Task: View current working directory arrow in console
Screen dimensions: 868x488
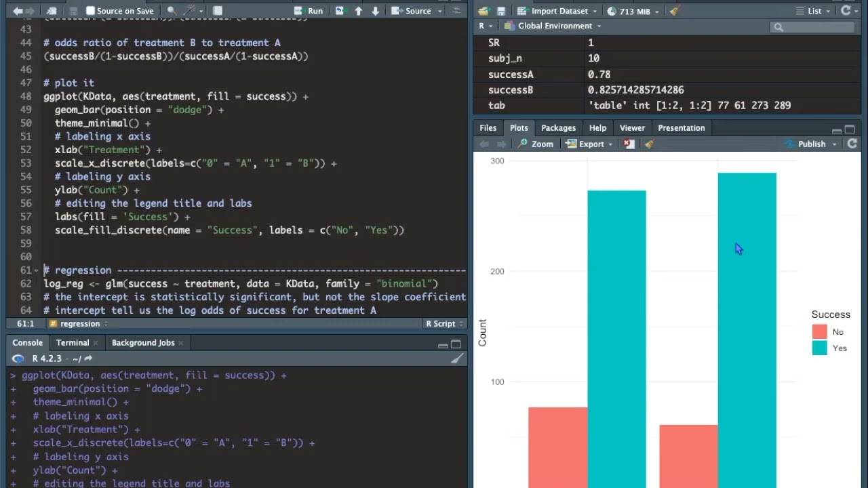Action: click(x=89, y=359)
